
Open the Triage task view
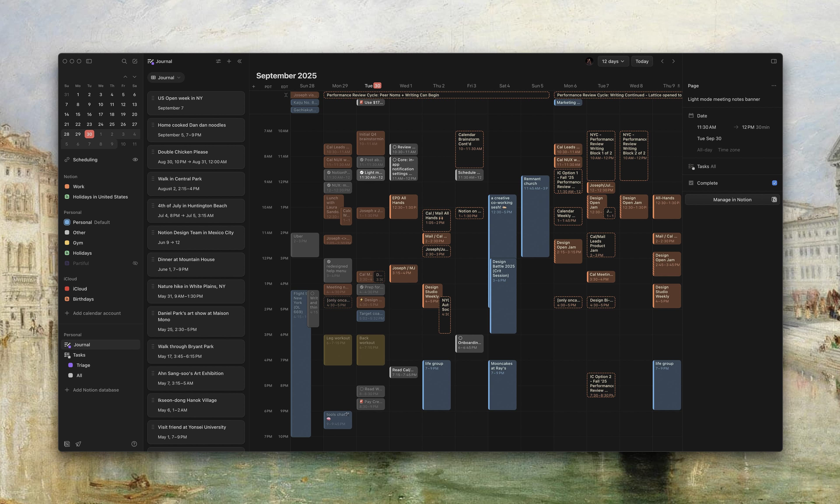click(83, 365)
